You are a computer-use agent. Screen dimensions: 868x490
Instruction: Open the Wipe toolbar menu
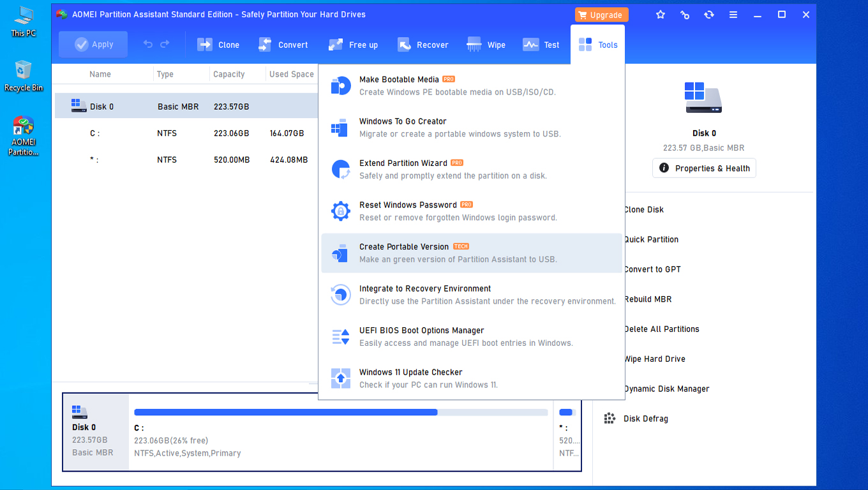click(x=486, y=45)
